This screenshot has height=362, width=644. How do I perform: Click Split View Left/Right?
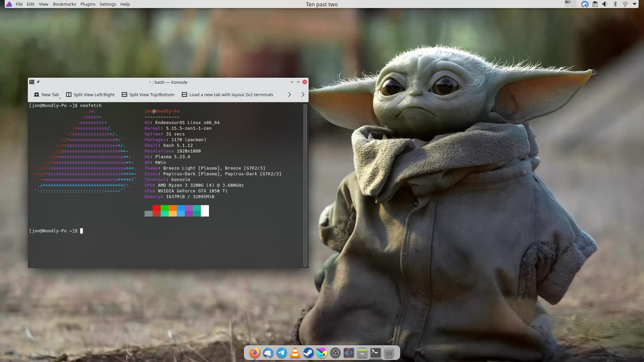[x=90, y=95]
